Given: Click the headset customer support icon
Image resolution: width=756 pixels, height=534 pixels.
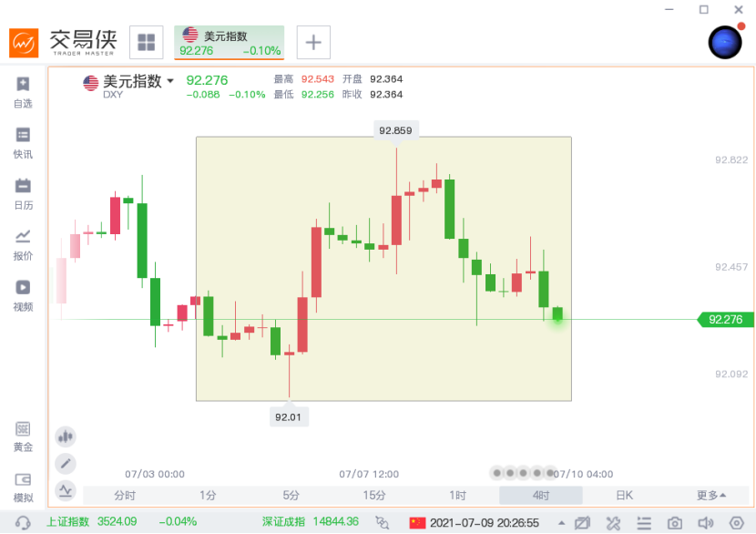Looking at the screenshot, I should point(23,522).
